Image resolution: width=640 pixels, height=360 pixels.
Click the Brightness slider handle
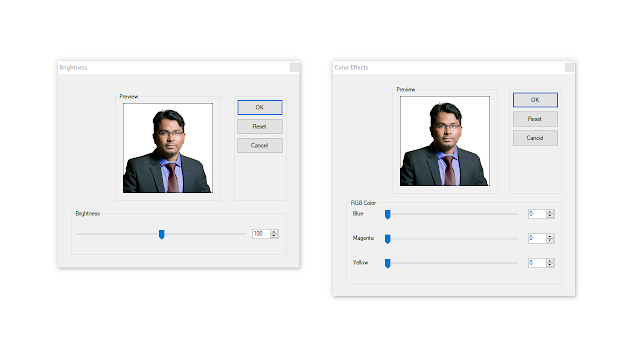click(x=162, y=234)
